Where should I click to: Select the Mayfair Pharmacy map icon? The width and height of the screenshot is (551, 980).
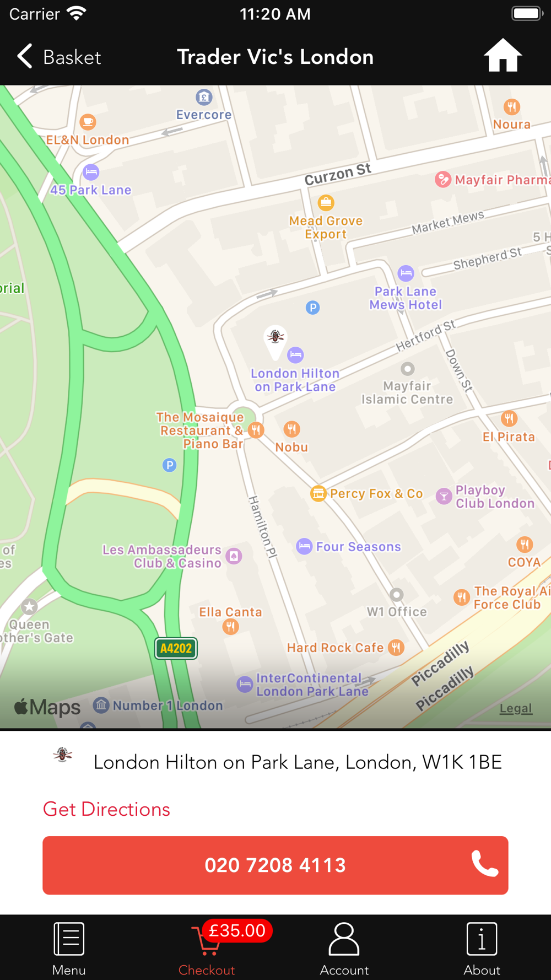click(x=442, y=179)
